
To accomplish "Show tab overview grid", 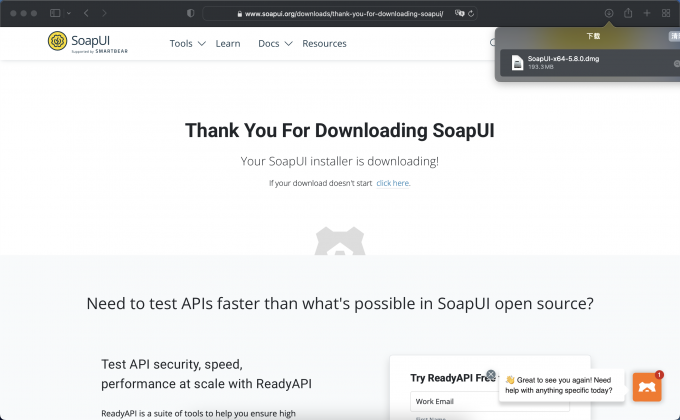I will (666, 13).
